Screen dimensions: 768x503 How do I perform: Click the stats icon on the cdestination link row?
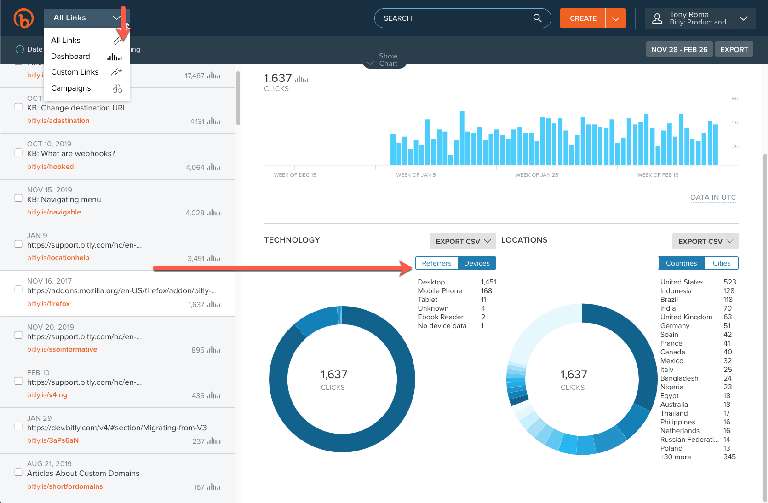coord(214,121)
